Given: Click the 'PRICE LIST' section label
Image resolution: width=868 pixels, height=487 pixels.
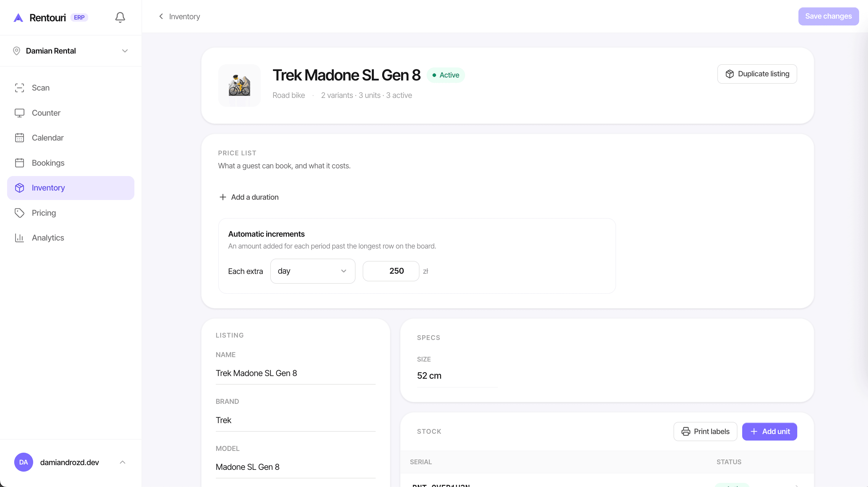Looking at the screenshot, I should point(237,153).
